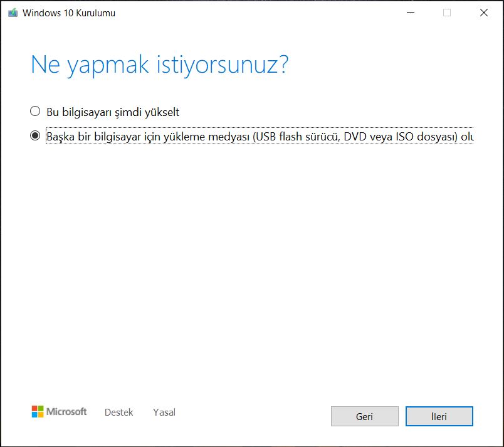
Task: Open the Yasal link
Action: (164, 412)
